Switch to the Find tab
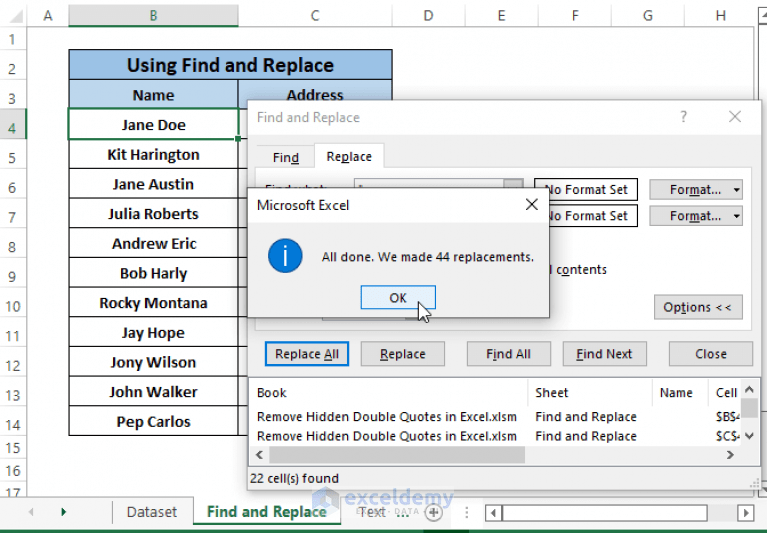767x533 pixels. click(286, 157)
